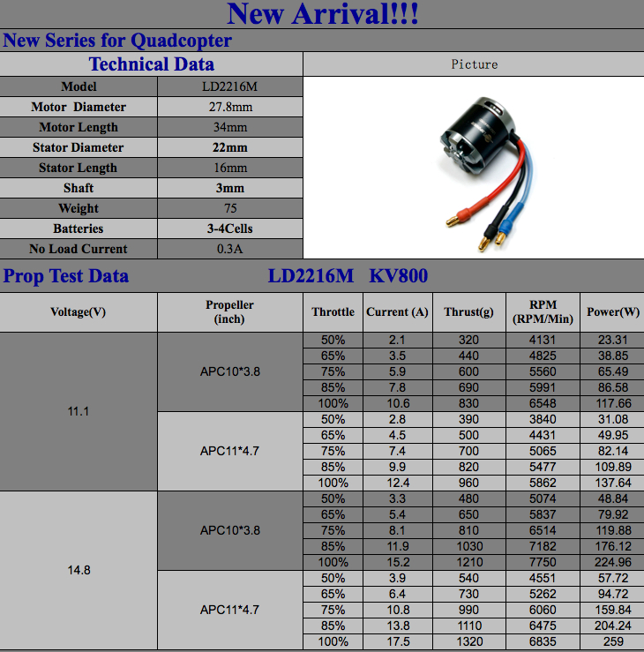Click the Picture column header
644x652 pixels.
(474, 64)
